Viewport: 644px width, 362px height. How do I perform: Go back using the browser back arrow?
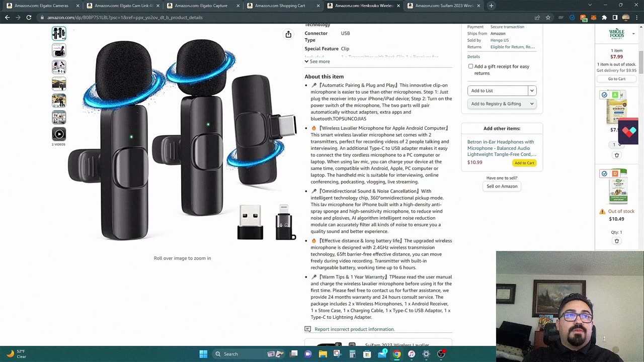point(7,18)
